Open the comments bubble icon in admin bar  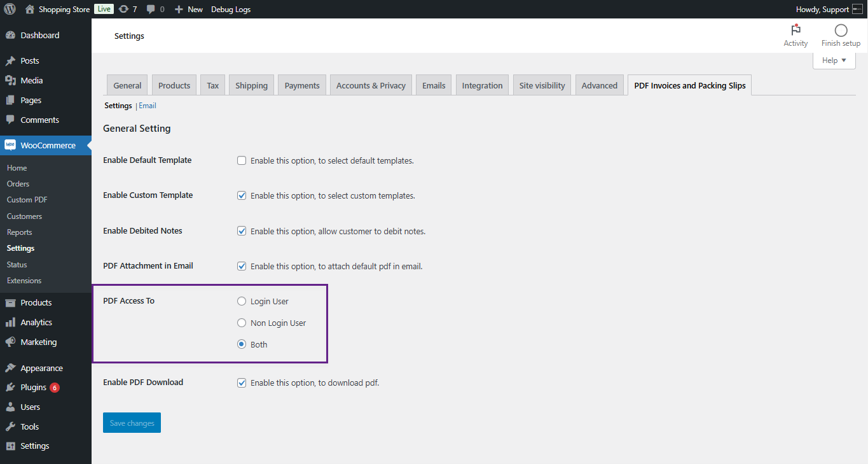pos(151,10)
